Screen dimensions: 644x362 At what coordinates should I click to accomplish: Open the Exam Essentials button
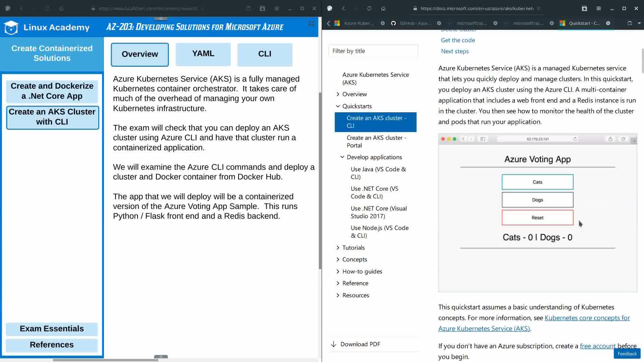coord(52,329)
